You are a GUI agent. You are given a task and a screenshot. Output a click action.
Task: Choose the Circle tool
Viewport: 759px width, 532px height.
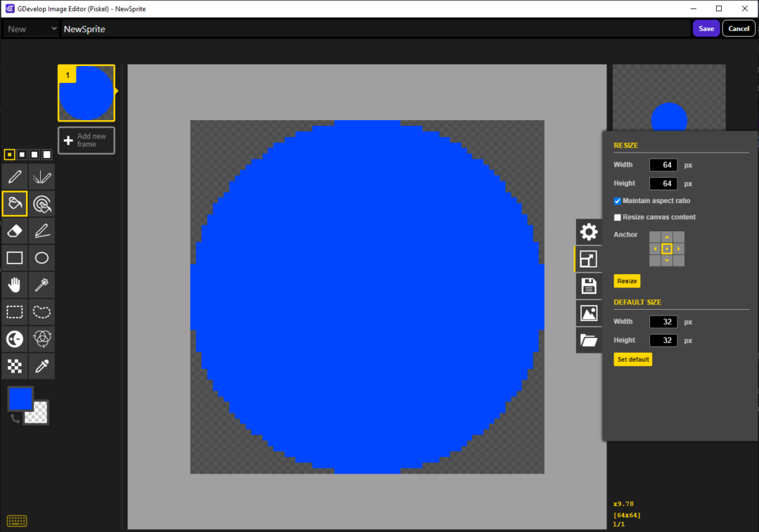coord(42,258)
